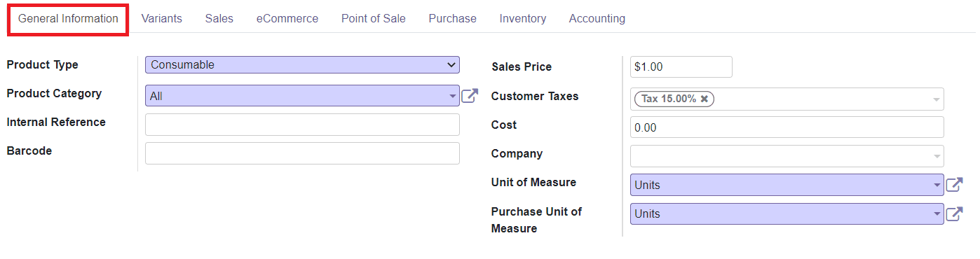The image size is (980, 259).
Task: Click the Sales Price field
Action: (x=681, y=67)
